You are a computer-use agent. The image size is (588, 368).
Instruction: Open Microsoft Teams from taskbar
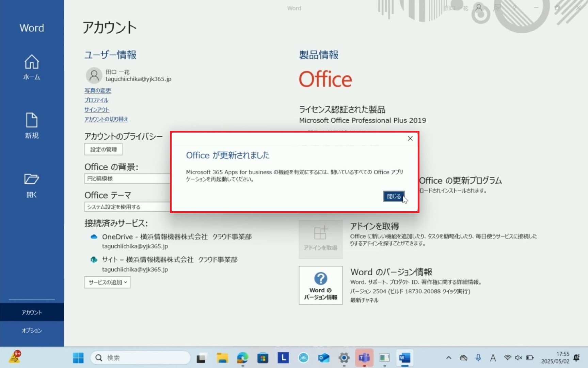pos(364,358)
